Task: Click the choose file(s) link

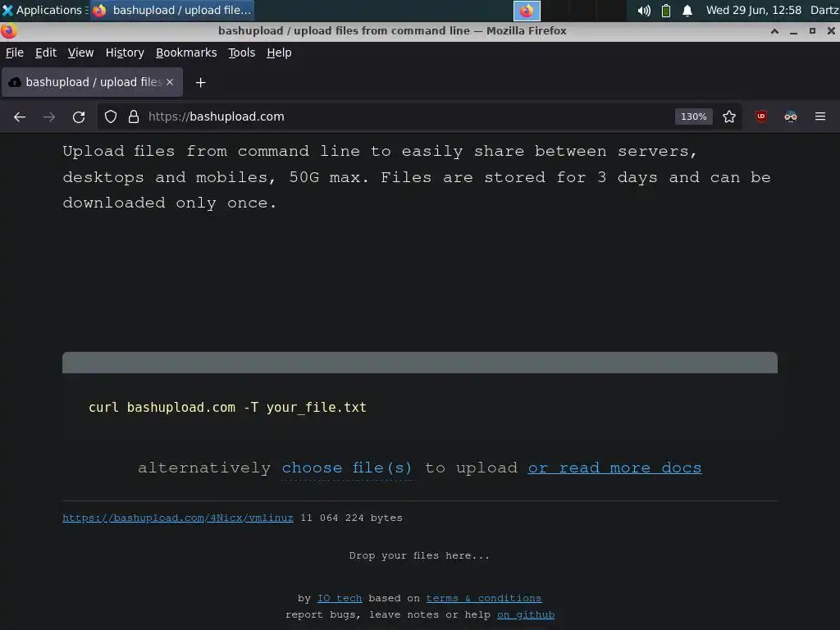Action: click(347, 468)
